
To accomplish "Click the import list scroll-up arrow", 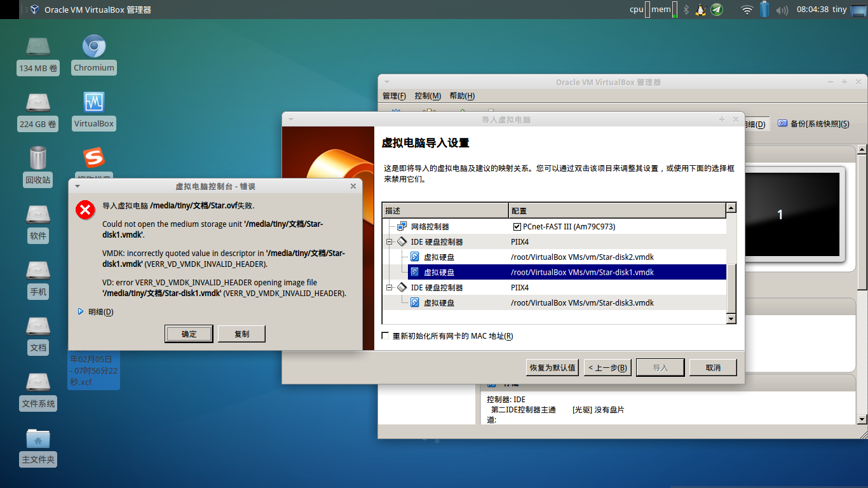I will (x=731, y=208).
